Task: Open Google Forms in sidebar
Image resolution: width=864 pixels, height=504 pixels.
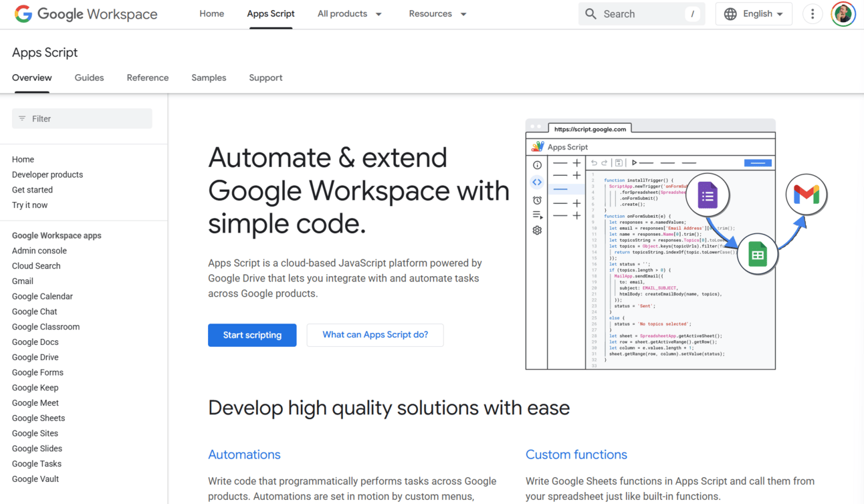Action: pos(37,372)
